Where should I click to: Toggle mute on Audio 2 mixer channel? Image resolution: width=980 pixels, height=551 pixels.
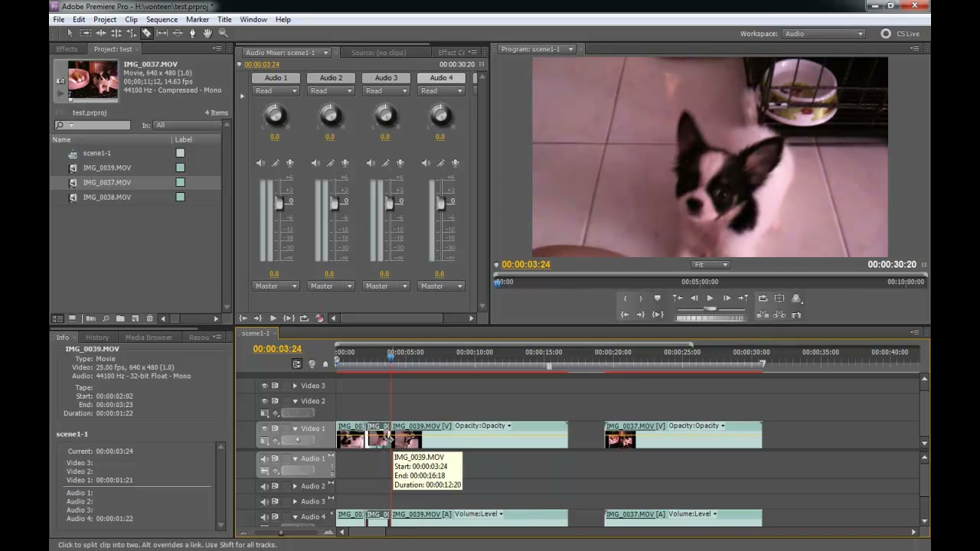pyautogui.click(x=315, y=163)
